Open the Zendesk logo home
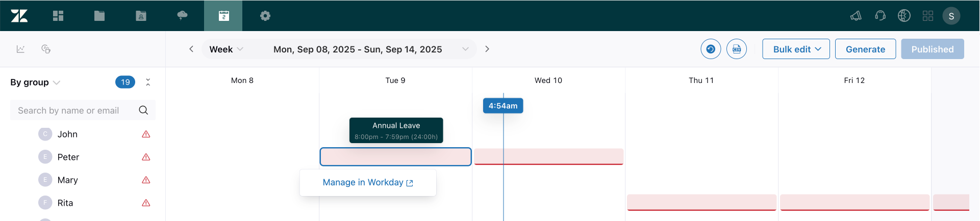Viewport: 980px width, 221px height. (19, 16)
